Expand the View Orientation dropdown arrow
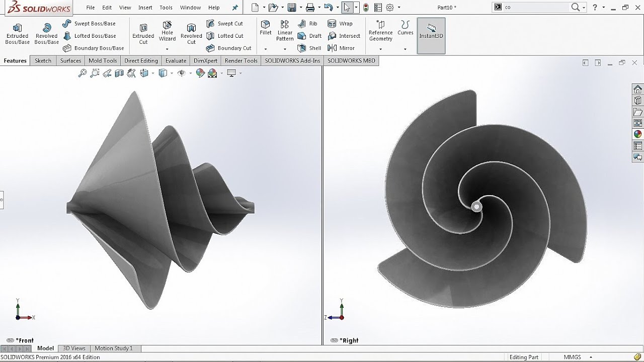This screenshot has height=362, width=644. pos(152,73)
